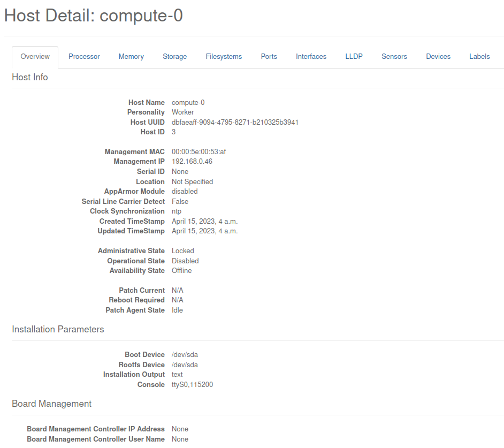This screenshot has width=504, height=448.
Task: Open the Ports tab
Action: [x=269, y=56]
